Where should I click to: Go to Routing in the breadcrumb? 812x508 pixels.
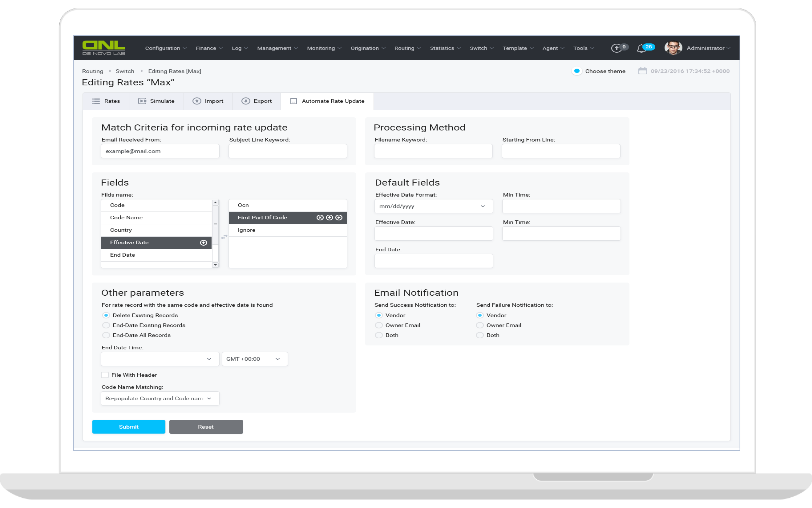click(x=93, y=71)
